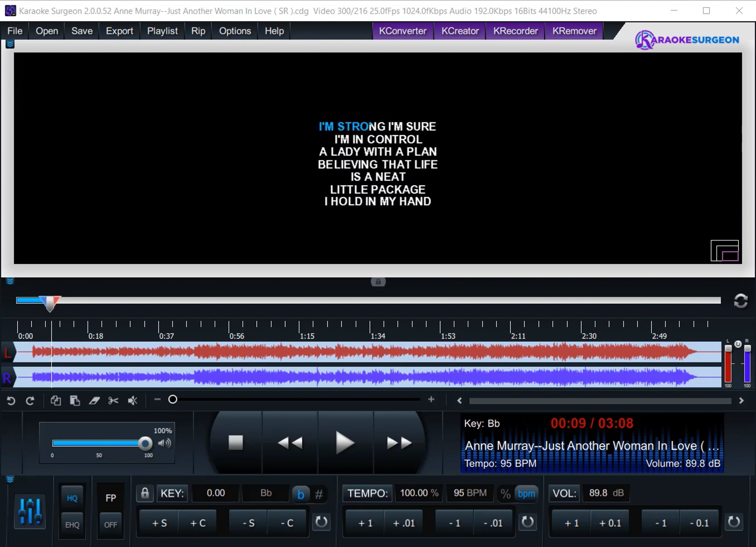Increase tempo with +.01 button

pyautogui.click(x=404, y=523)
